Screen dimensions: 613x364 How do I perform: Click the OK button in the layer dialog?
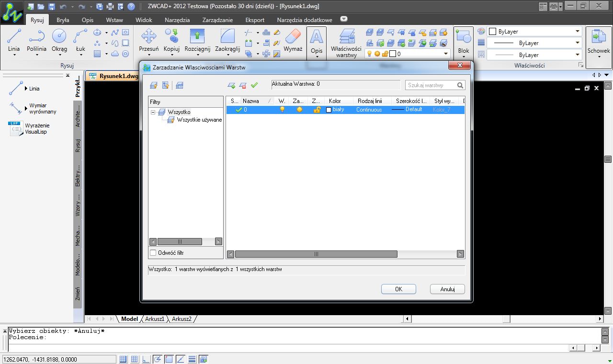[x=398, y=289]
